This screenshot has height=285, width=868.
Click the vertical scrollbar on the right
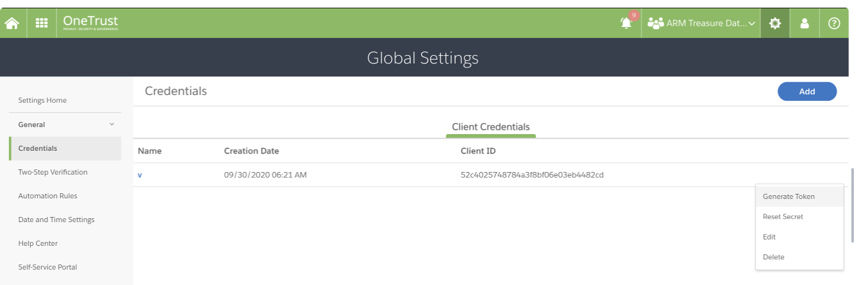tap(853, 205)
